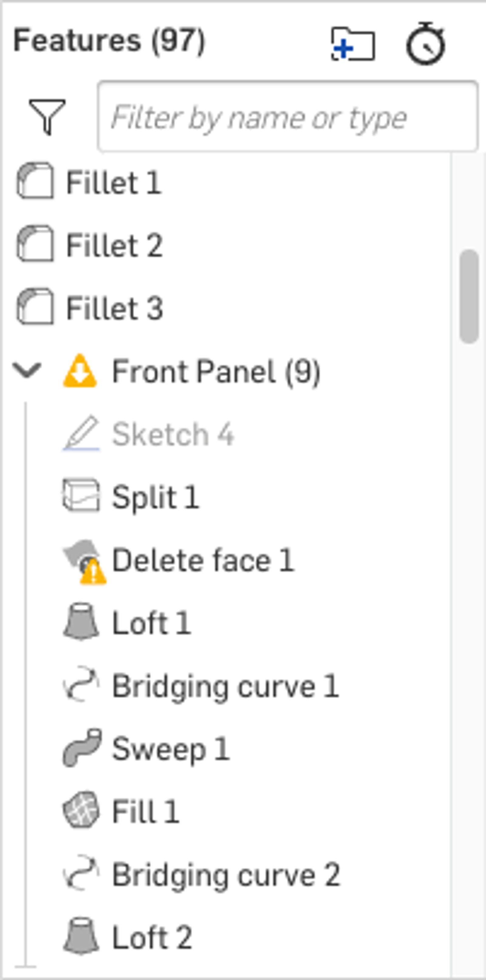Click the Filter by name or type field
Screen dimensions: 486x980
tap(287, 117)
